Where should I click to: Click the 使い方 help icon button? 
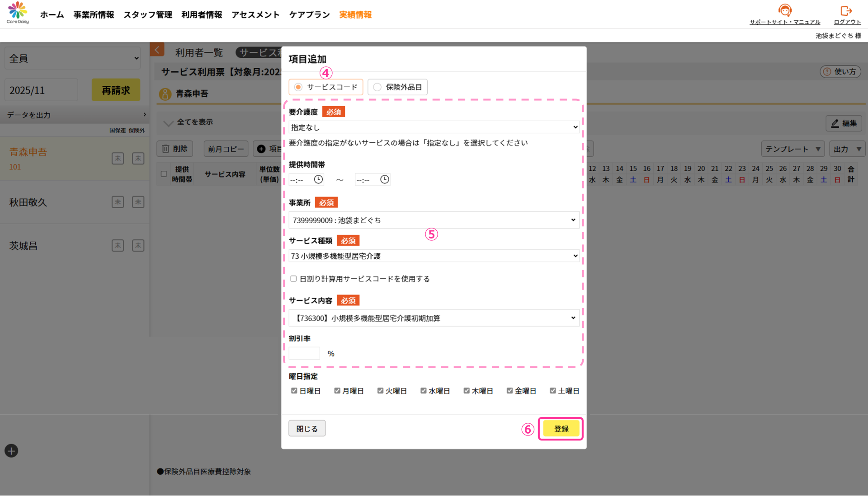[840, 71]
